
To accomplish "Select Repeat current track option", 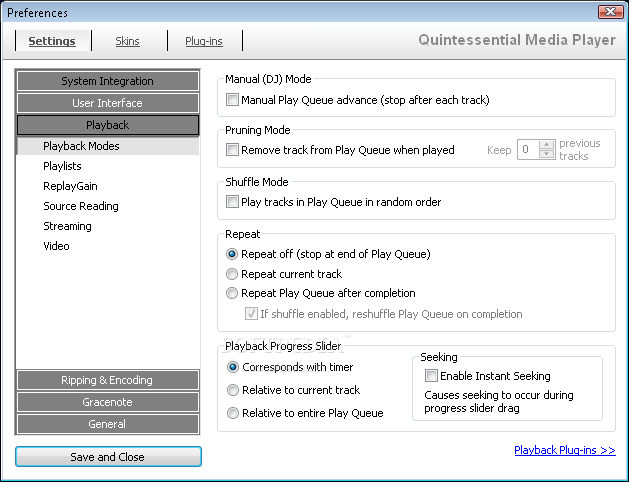I will [232, 274].
